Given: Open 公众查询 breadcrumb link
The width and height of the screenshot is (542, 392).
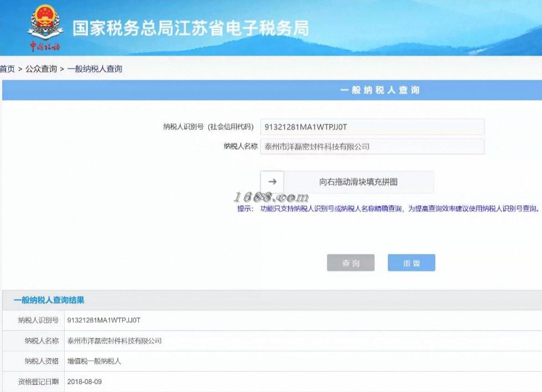Looking at the screenshot, I should (41, 68).
